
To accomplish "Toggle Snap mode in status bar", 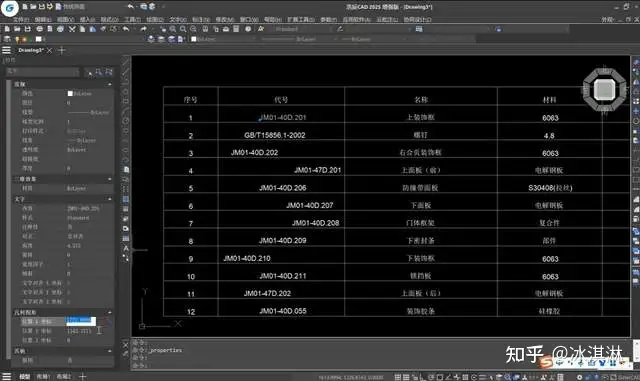I will 398,377.
